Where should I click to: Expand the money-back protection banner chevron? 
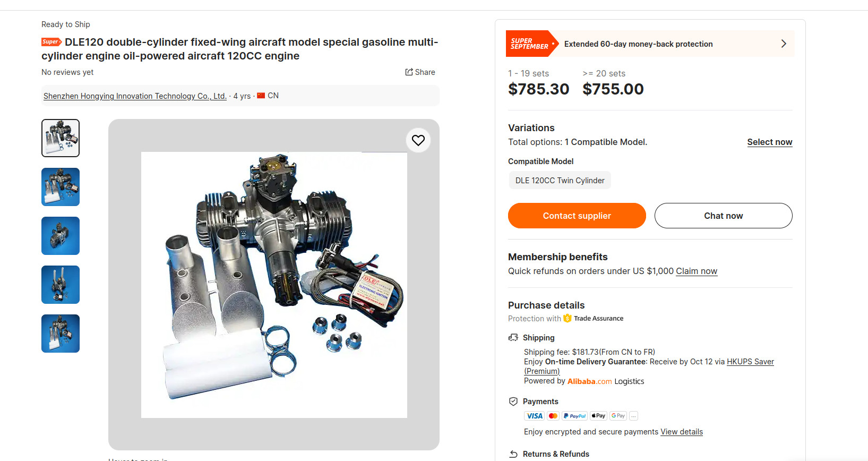pyautogui.click(x=784, y=44)
